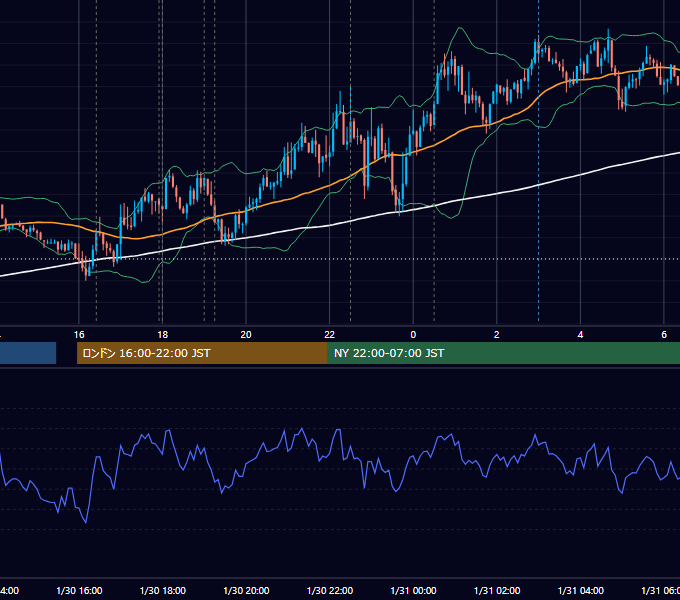Click the 1/31 00:00 date label
680x600 pixels.
click(x=413, y=590)
